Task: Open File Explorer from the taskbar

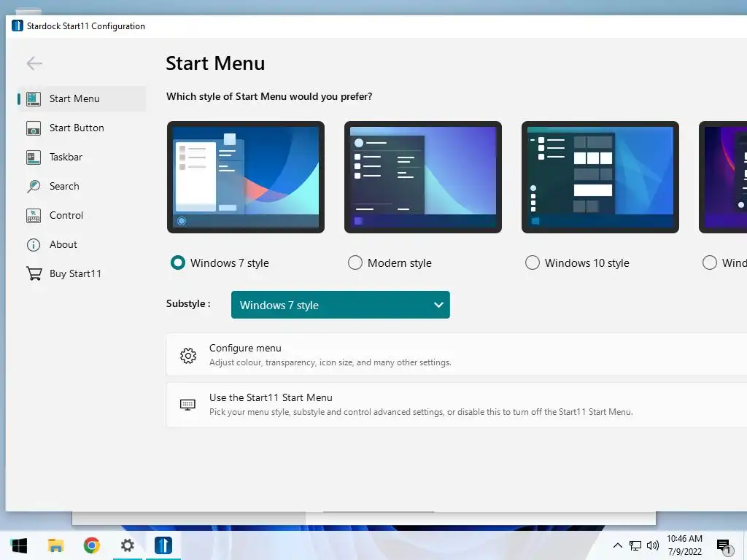Action: 55,545
